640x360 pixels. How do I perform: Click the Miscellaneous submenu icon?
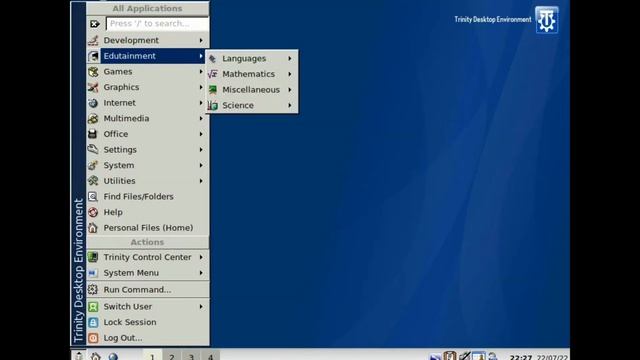pyautogui.click(x=213, y=90)
